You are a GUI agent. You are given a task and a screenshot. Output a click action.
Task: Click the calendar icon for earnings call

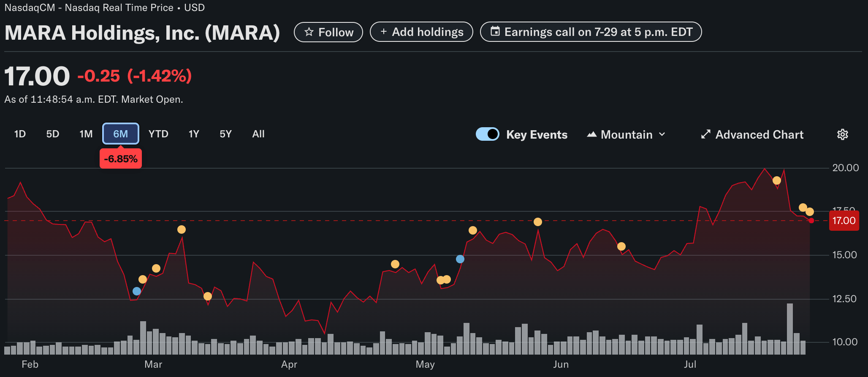tap(495, 32)
